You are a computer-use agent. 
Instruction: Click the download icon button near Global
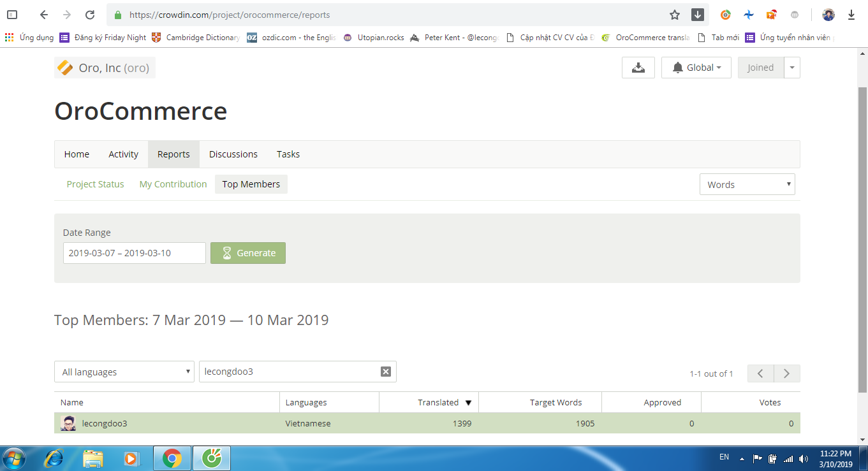click(638, 68)
